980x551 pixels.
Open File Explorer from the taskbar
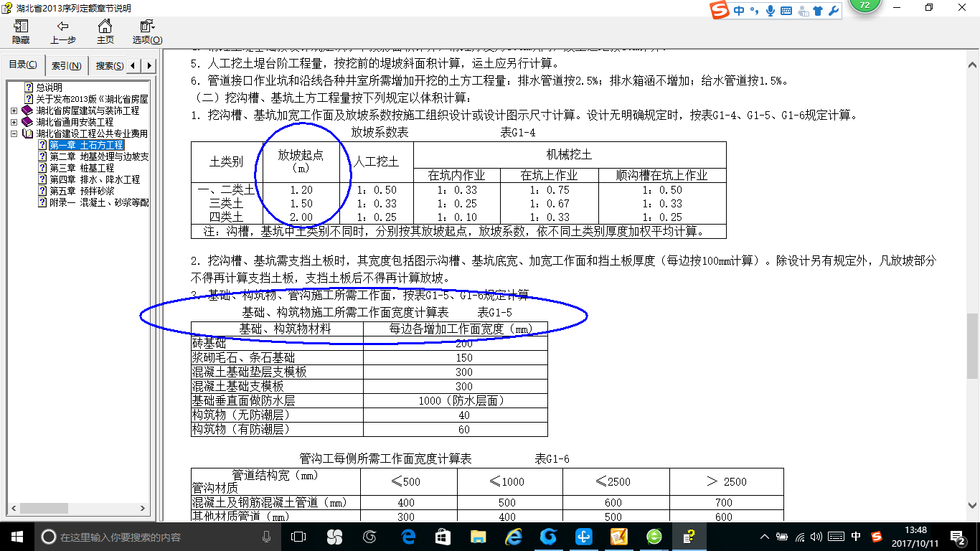pos(478,537)
